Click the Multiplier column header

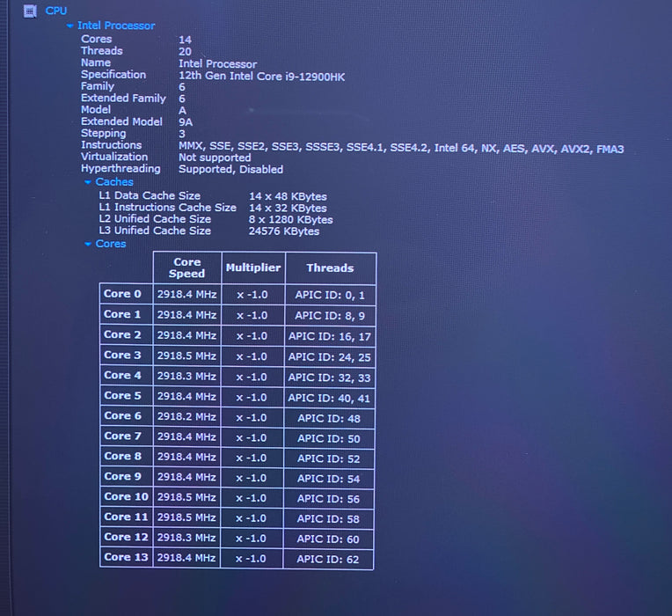click(253, 268)
